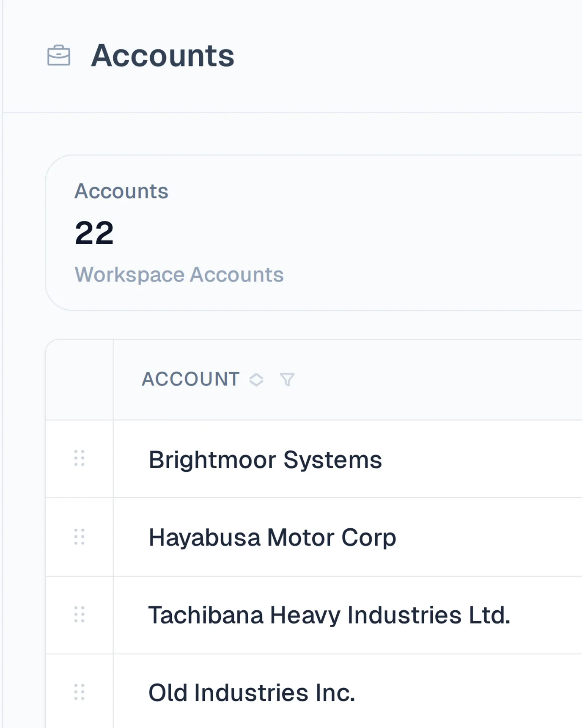The image size is (582, 728).
Task: Open the ACCOUNT column filter funnel
Action: pyautogui.click(x=287, y=380)
